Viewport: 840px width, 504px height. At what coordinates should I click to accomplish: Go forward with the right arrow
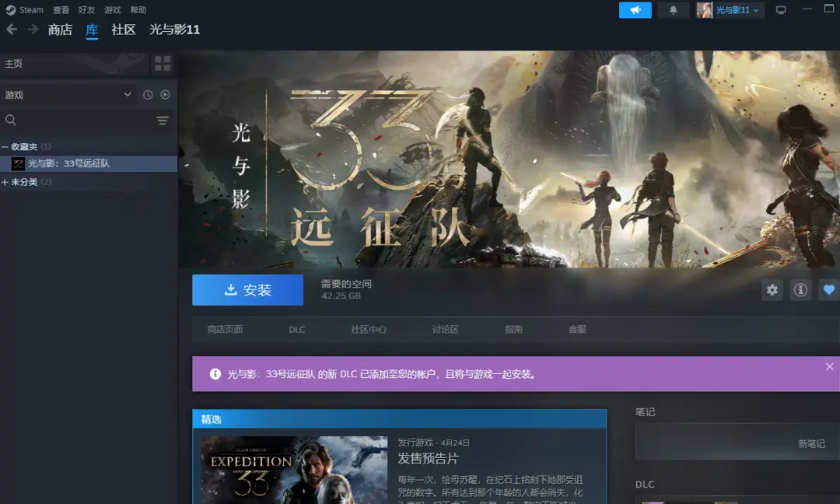pyautogui.click(x=33, y=30)
